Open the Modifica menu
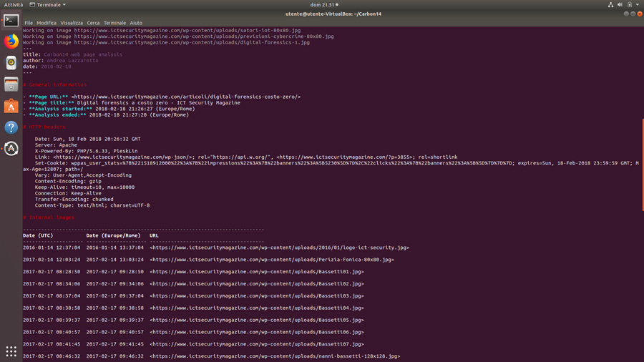 coord(47,23)
